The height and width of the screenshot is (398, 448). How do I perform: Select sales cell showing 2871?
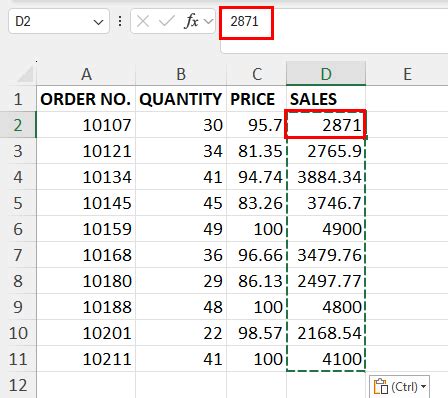click(326, 125)
